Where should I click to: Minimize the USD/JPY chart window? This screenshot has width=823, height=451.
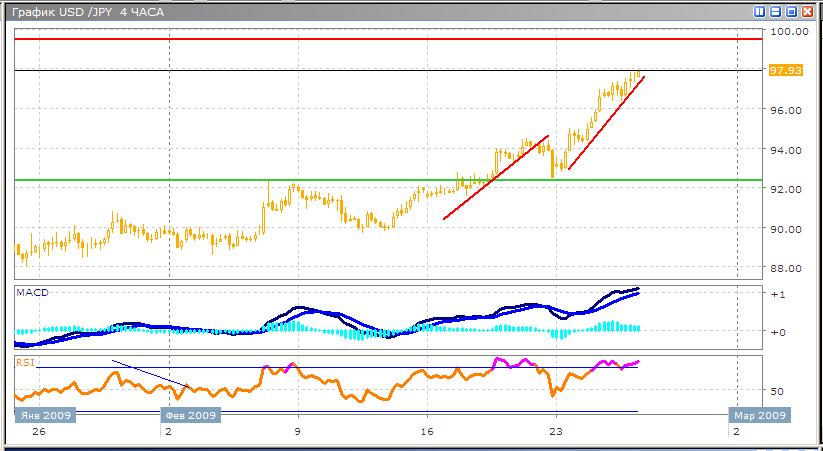(775, 12)
